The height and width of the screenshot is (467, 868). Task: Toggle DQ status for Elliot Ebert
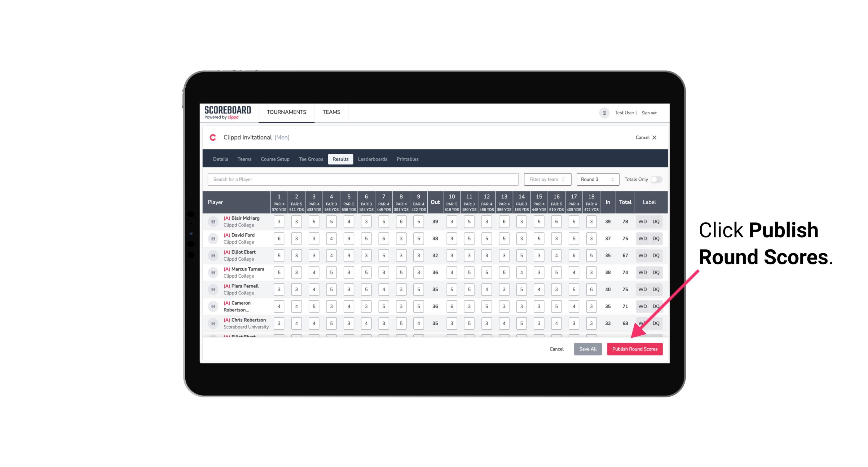point(657,255)
